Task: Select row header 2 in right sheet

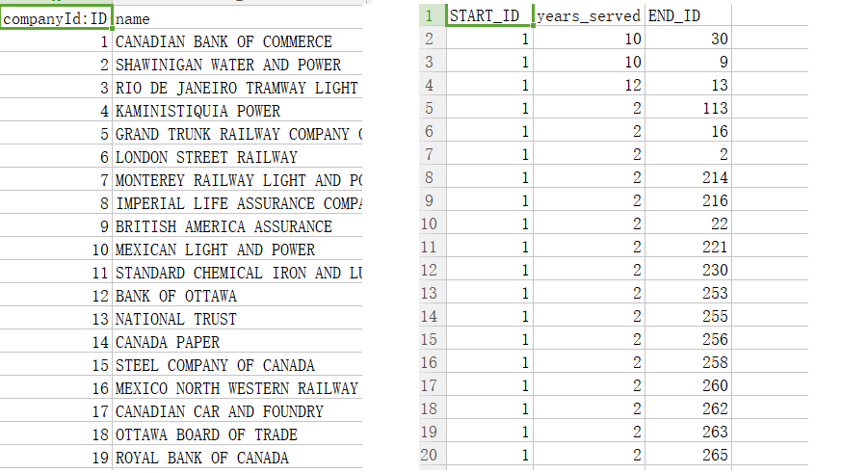Action: point(433,39)
